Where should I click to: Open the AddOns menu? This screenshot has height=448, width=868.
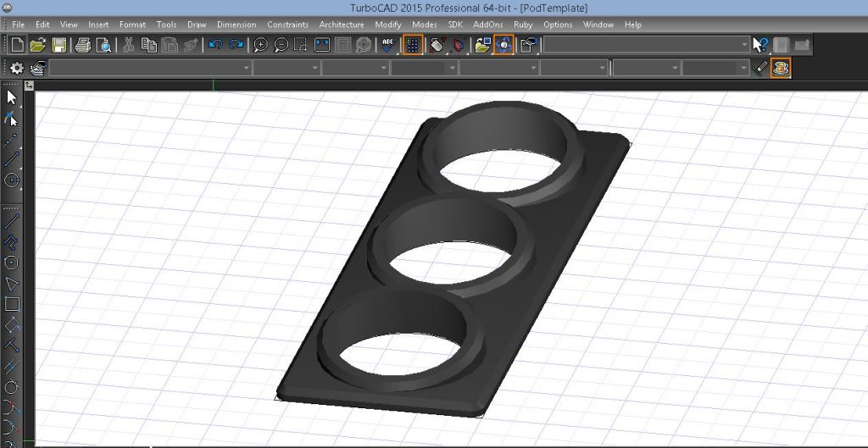tap(488, 25)
